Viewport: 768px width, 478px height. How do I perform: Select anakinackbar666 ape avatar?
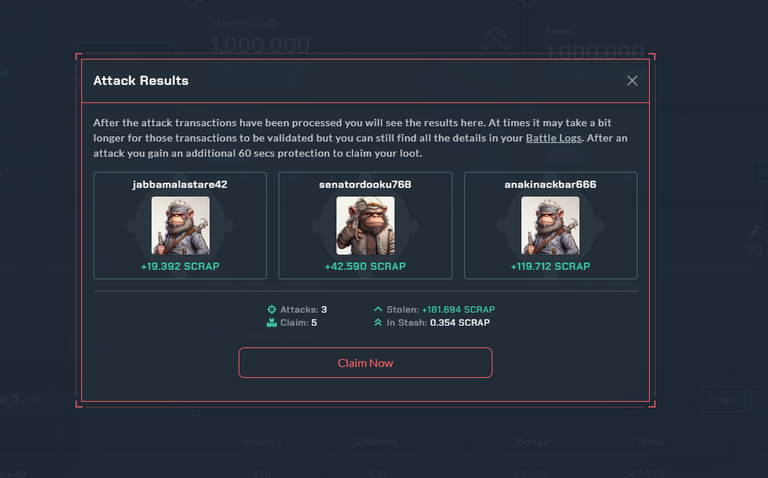coord(550,226)
